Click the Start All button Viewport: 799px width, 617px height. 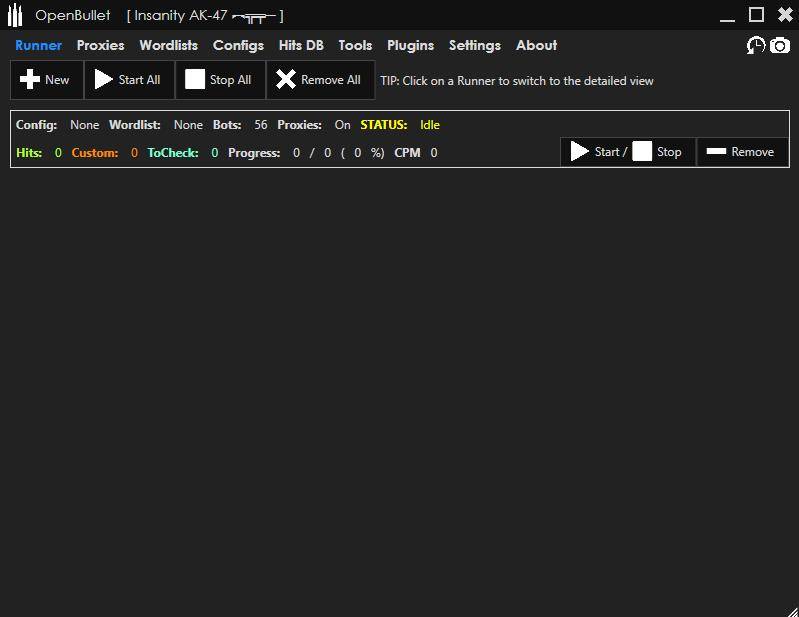(x=129, y=80)
